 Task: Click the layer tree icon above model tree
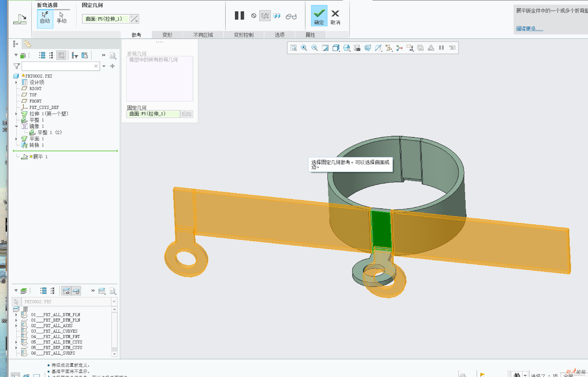[x=27, y=44]
